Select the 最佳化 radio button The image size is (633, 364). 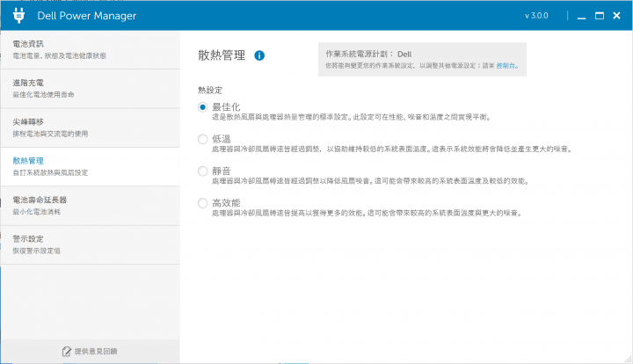203,107
